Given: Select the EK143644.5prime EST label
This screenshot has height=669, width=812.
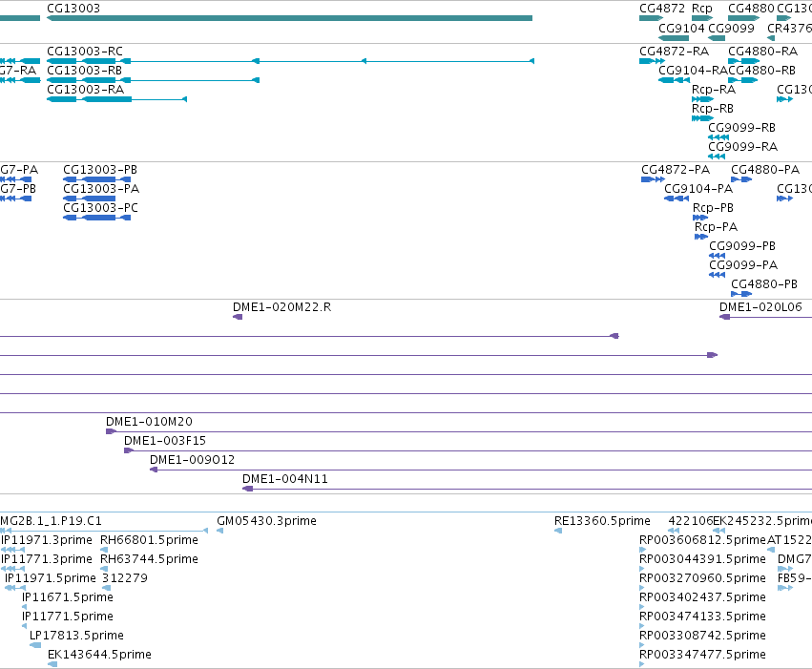Looking at the screenshot, I should point(99,655).
